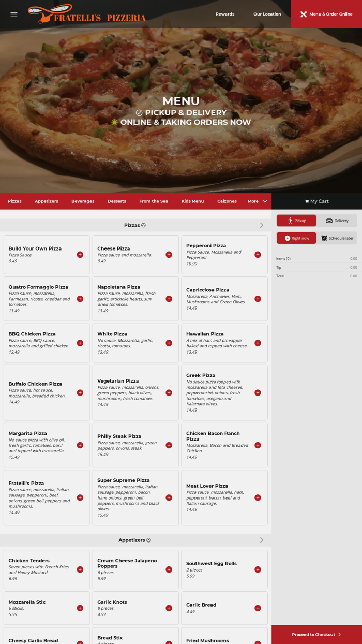Go to Beverages category tab

pyautogui.click(x=83, y=201)
